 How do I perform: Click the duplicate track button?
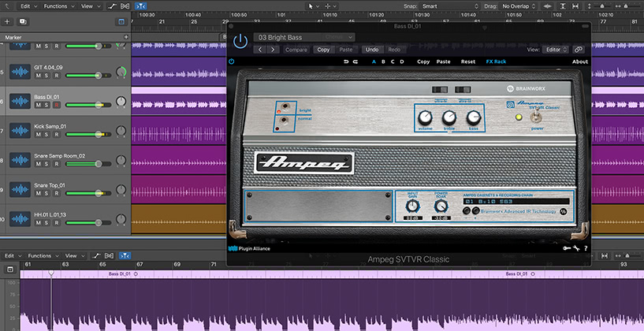click(x=23, y=22)
